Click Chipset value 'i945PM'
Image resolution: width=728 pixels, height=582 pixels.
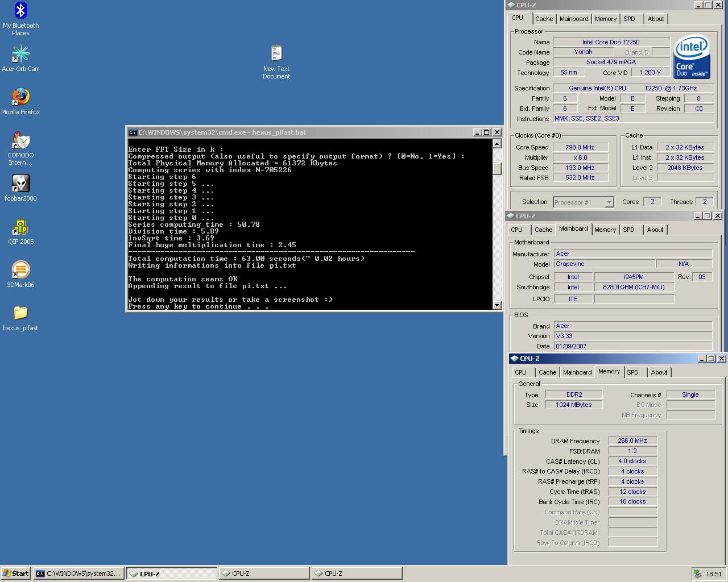[x=634, y=277]
